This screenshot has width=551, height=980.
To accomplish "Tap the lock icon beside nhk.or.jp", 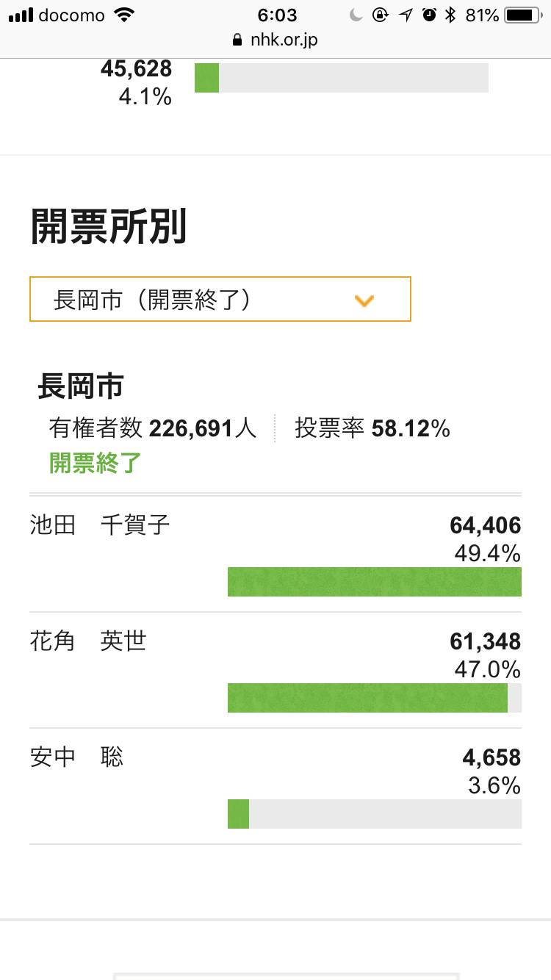I will click(236, 40).
